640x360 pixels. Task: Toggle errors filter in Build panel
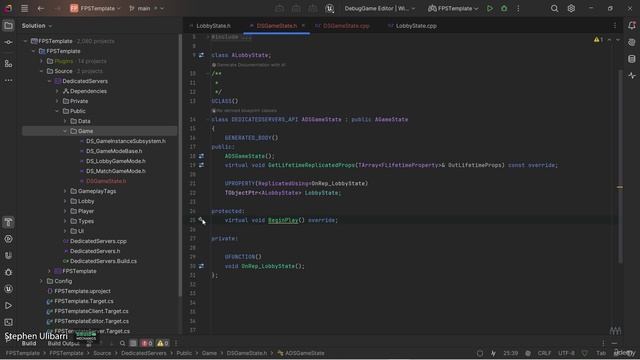147,343
